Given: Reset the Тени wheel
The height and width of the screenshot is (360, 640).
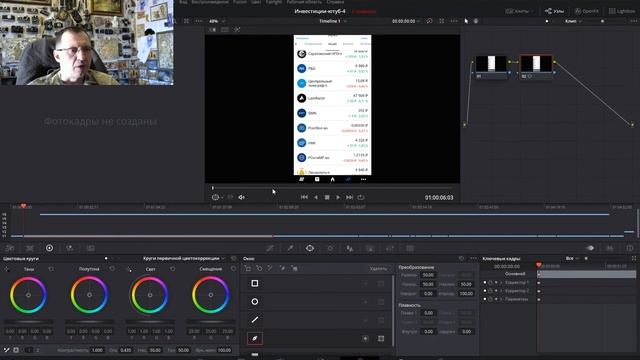Looking at the screenshot, I should [x=51, y=269].
